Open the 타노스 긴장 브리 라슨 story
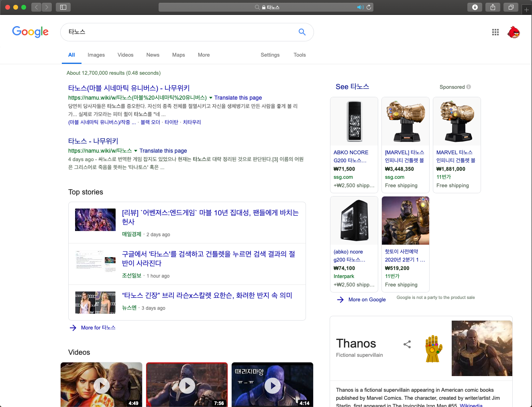This screenshot has height=407, width=532. (207, 295)
